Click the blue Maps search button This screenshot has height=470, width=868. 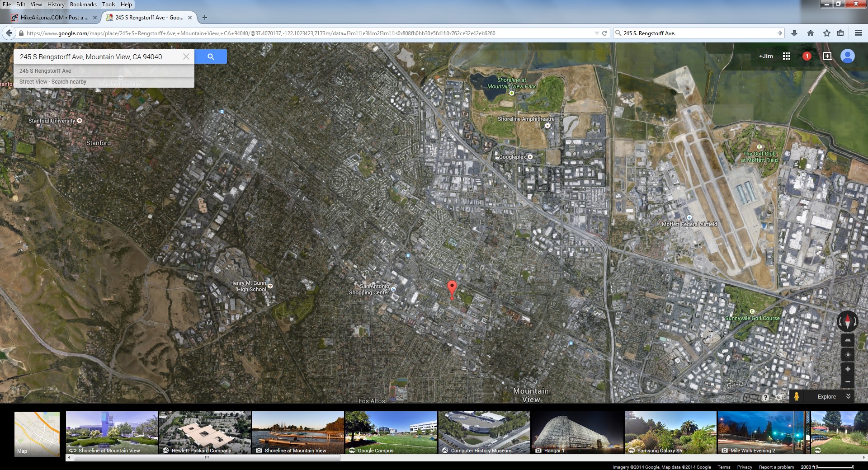tap(211, 56)
